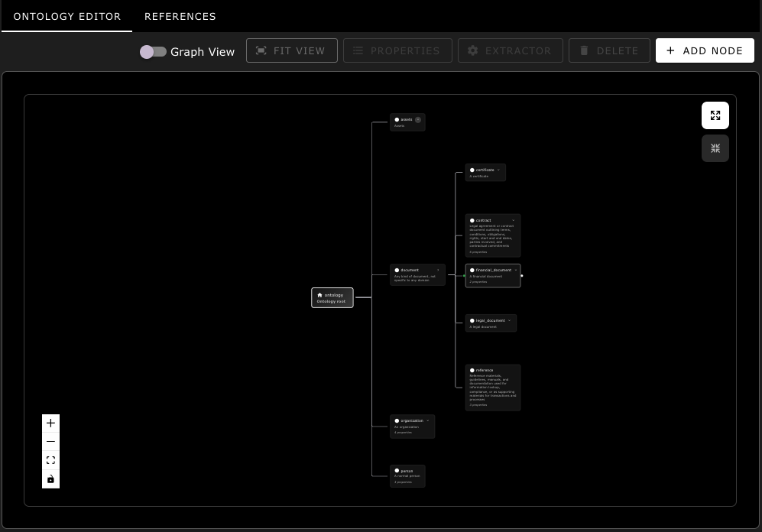Image resolution: width=762 pixels, height=532 pixels.
Task: Click the zoom out minus control
Action: (50, 442)
